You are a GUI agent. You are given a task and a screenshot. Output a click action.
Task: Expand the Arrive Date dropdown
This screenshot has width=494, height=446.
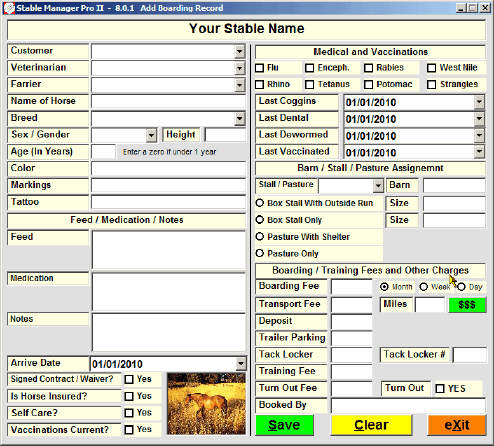coord(241,364)
